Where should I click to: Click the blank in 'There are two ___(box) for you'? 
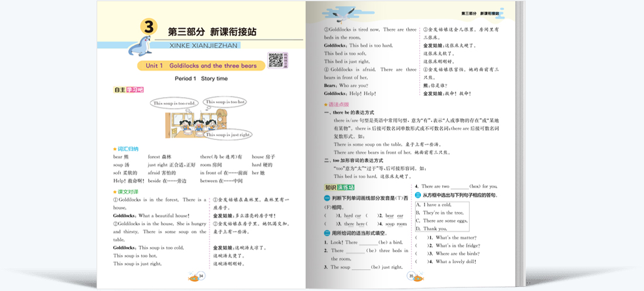tap(459, 187)
